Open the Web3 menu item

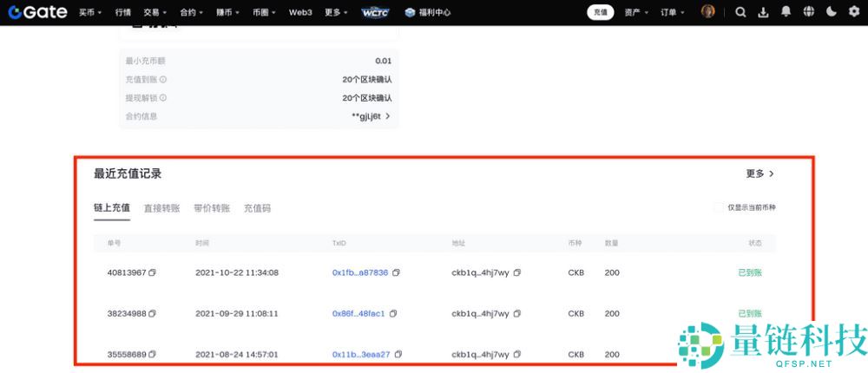coord(300,12)
